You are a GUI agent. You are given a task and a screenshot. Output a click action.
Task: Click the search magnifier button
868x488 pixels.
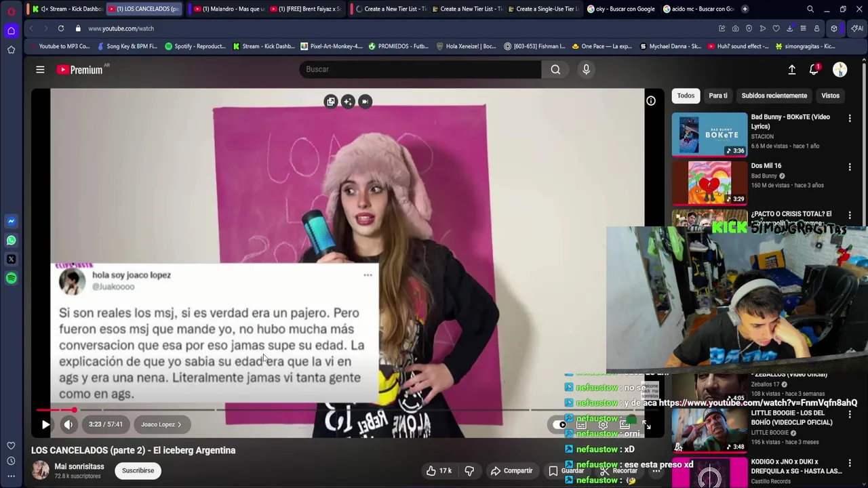pos(555,69)
